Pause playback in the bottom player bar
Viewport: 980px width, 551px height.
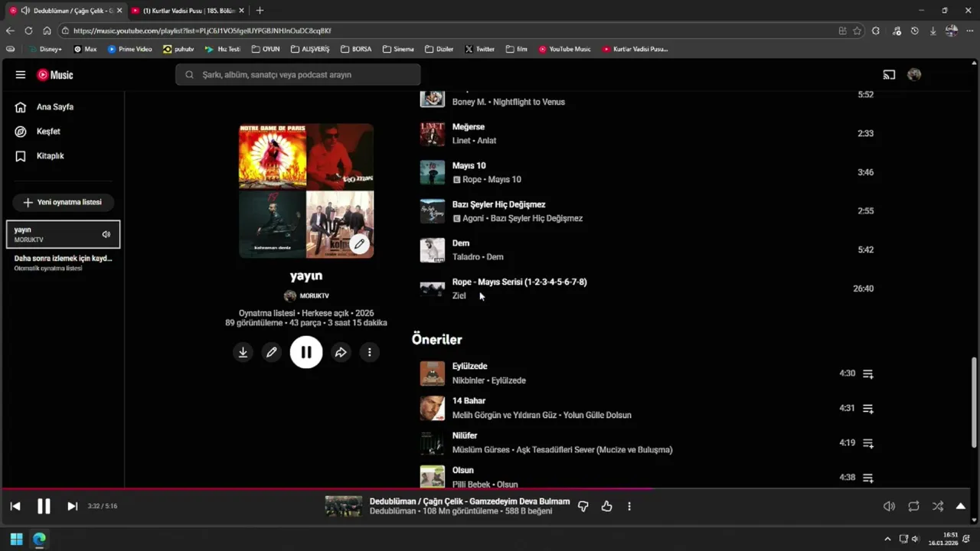click(44, 506)
